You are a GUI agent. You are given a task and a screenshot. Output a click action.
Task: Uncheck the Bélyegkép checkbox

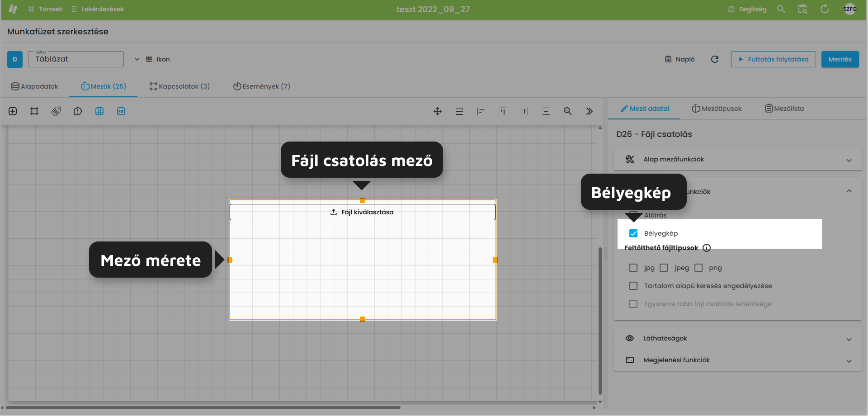(x=633, y=233)
